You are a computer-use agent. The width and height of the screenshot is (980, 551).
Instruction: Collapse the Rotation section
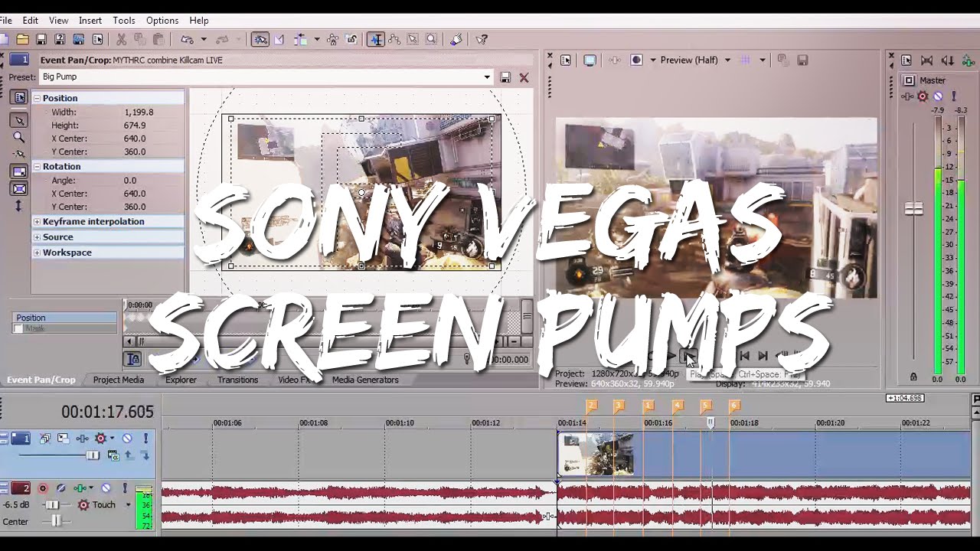point(37,167)
